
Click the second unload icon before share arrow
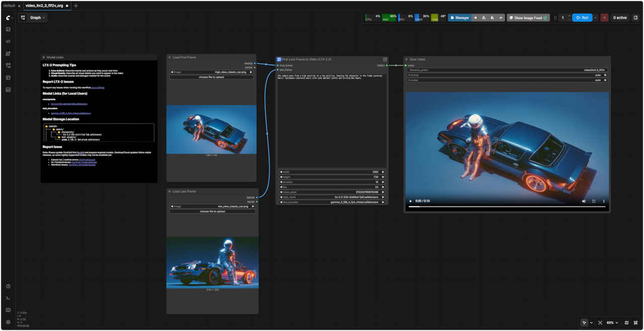pos(493,18)
